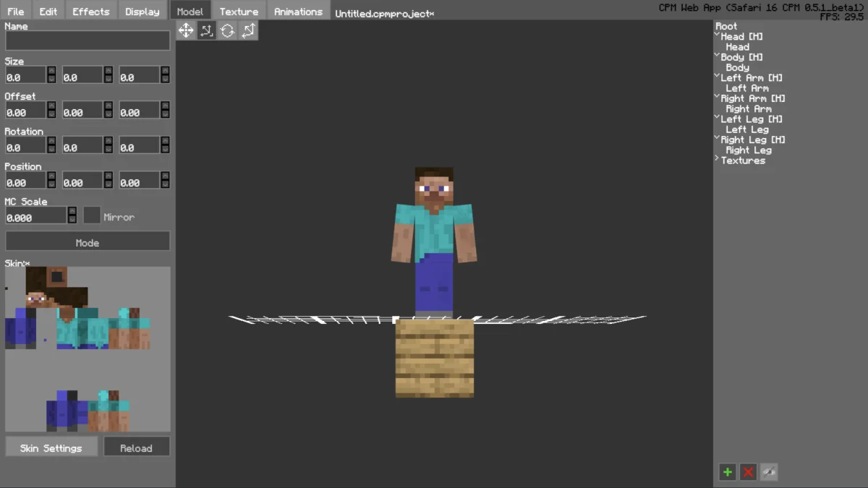This screenshot has height=488, width=868.
Task: Open the Effects menu
Action: click(x=90, y=11)
